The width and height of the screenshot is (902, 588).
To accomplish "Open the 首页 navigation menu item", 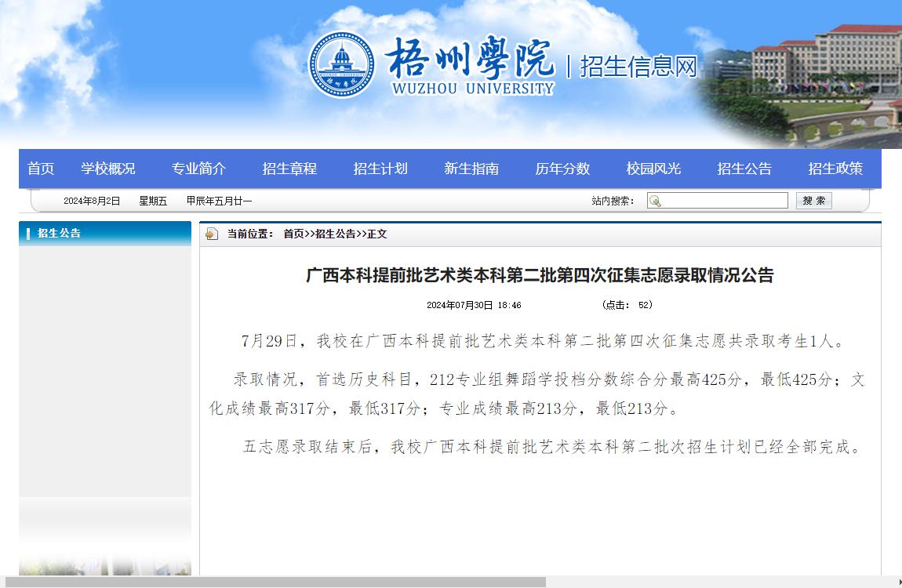I will [41, 169].
